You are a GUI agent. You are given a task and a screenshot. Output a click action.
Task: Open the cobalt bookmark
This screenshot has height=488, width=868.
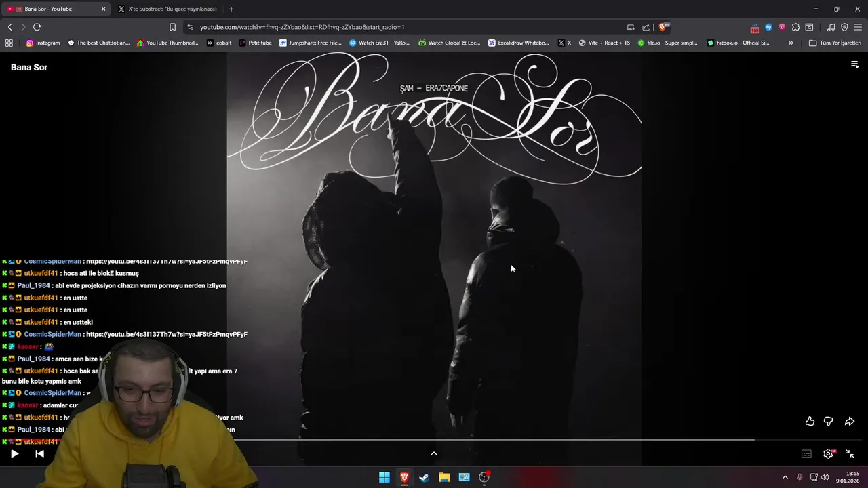click(219, 43)
